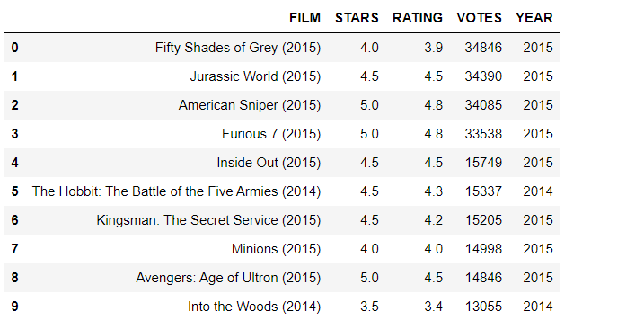
Task: Select the Fifty Shades of Grey film cell
Action: pos(238,48)
